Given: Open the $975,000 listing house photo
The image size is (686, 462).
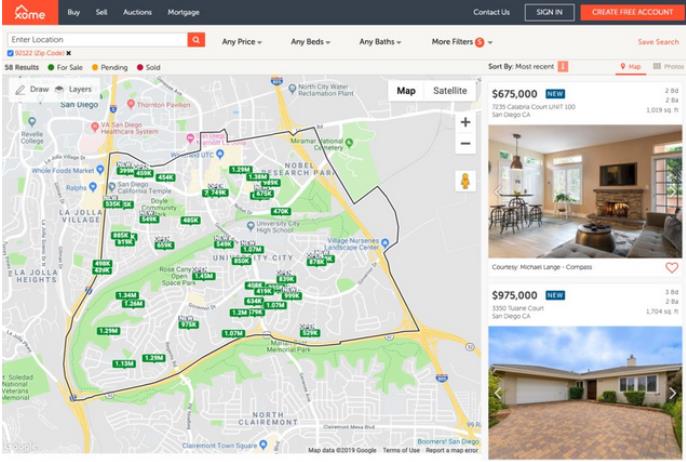Looking at the screenshot, I should click(x=585, y=392).
